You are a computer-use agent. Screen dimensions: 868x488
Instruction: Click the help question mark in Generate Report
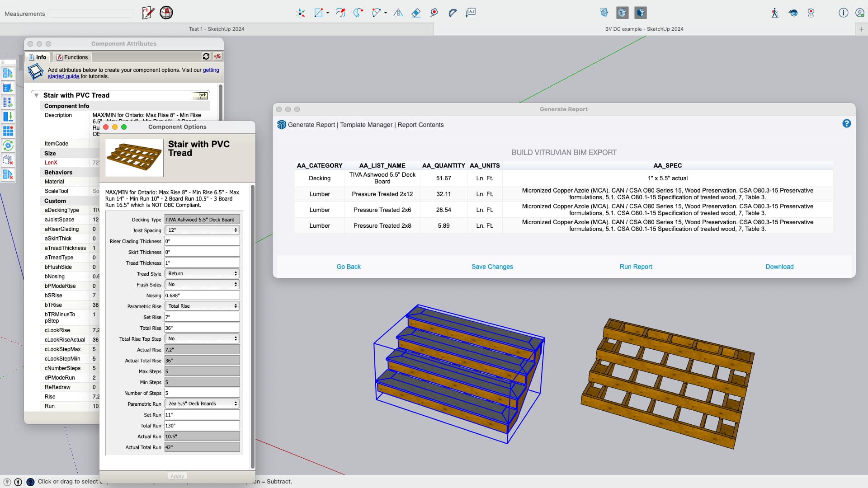click(847, 124)
